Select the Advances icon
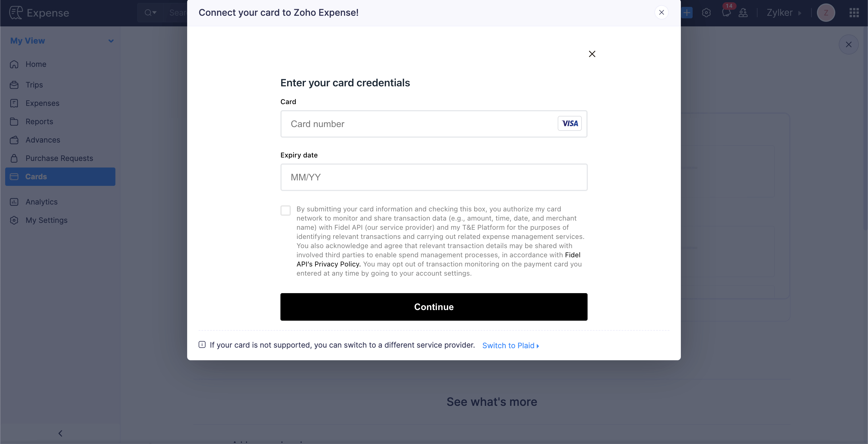 pyautogui.click(x=14, y=140)
